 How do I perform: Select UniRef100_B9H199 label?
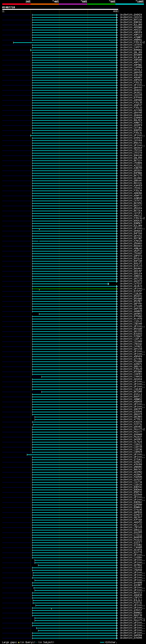coord(131,156)
